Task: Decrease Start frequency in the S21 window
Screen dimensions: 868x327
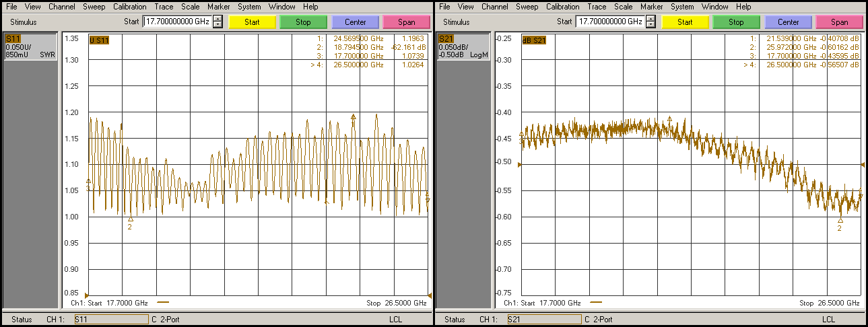Action: (x=650, y=25)
